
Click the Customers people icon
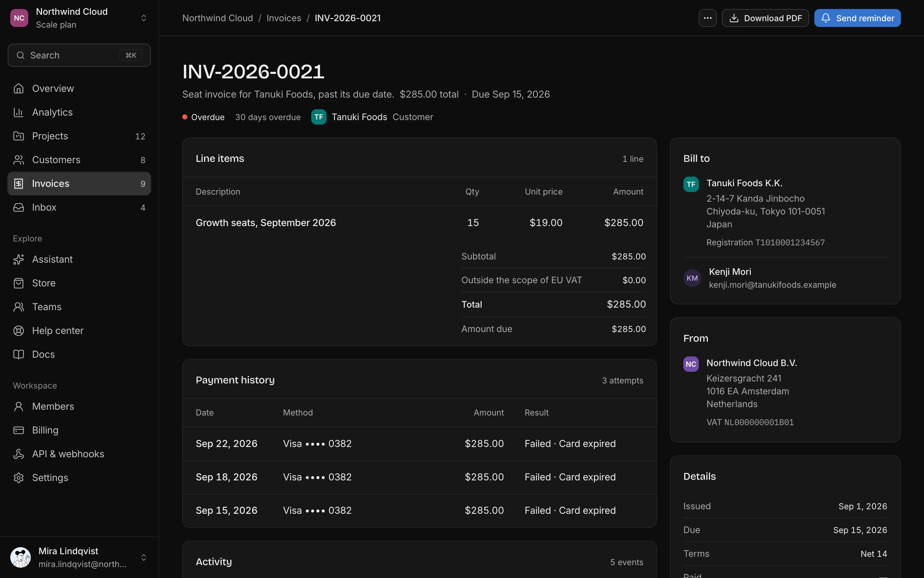coord(18,160)
